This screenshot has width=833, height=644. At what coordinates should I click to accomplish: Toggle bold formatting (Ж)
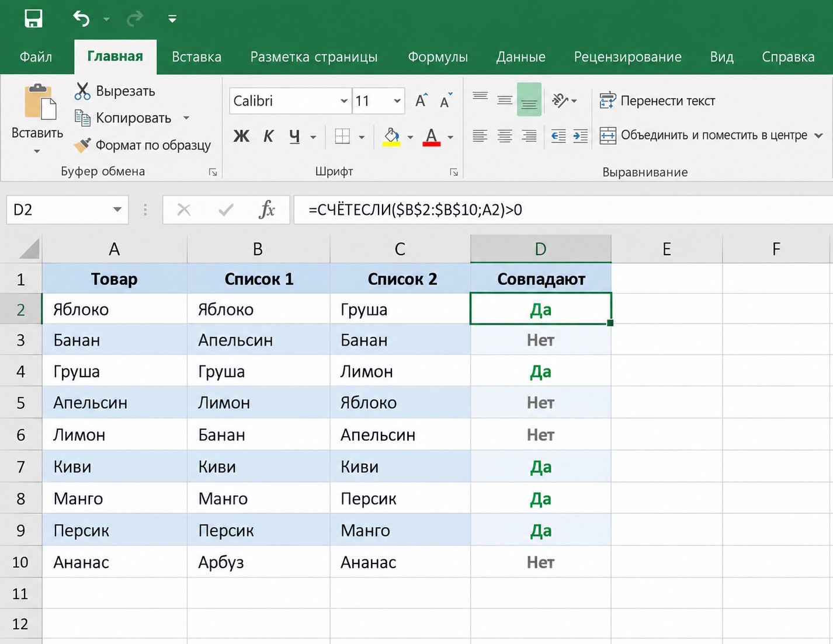click(x=241, y=137)
